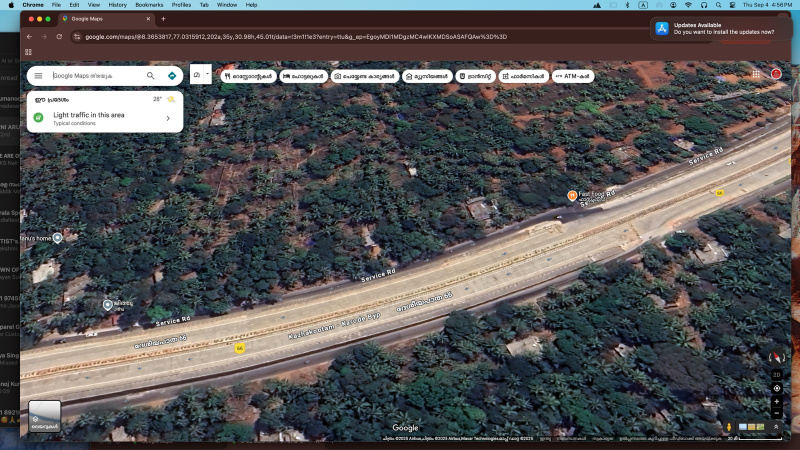Open the Bookmarks menu in the menu bar
800x450 pixels.
point(149,4)
